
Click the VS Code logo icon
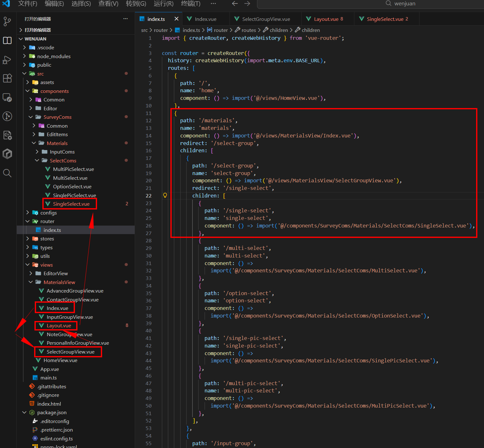point(6,3)
